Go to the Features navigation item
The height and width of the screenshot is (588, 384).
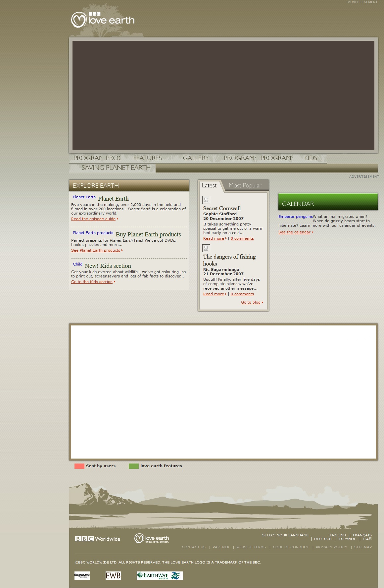(147, 158)
